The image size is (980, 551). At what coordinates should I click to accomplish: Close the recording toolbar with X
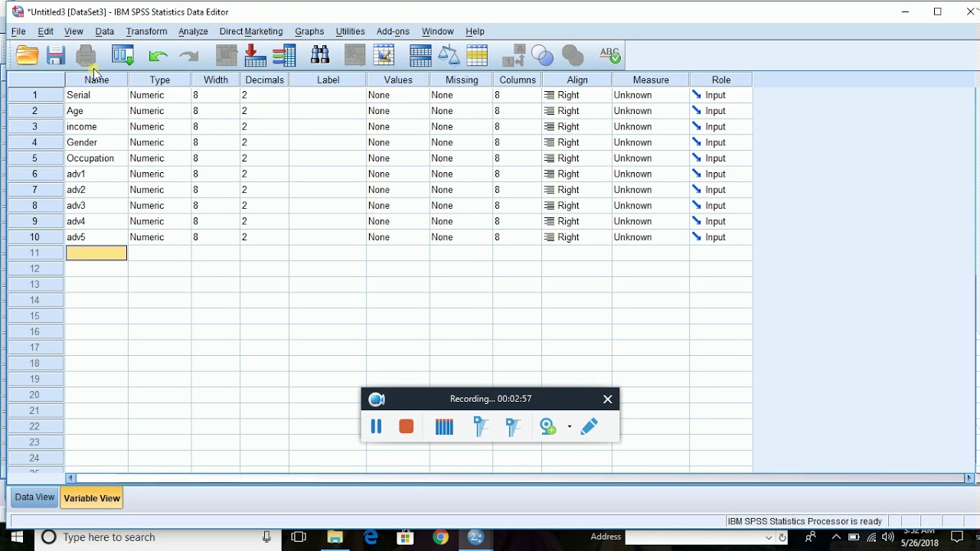click(608, 399)
